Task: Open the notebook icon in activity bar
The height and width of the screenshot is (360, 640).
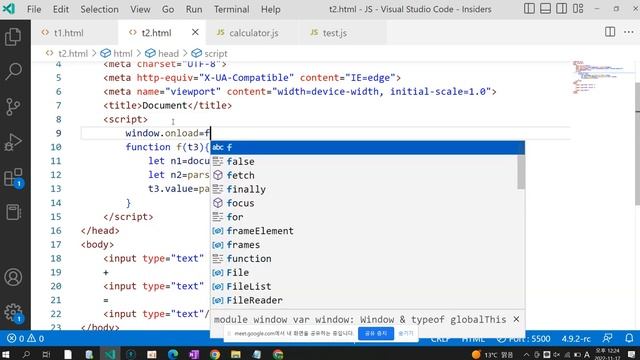Action: 13,212
